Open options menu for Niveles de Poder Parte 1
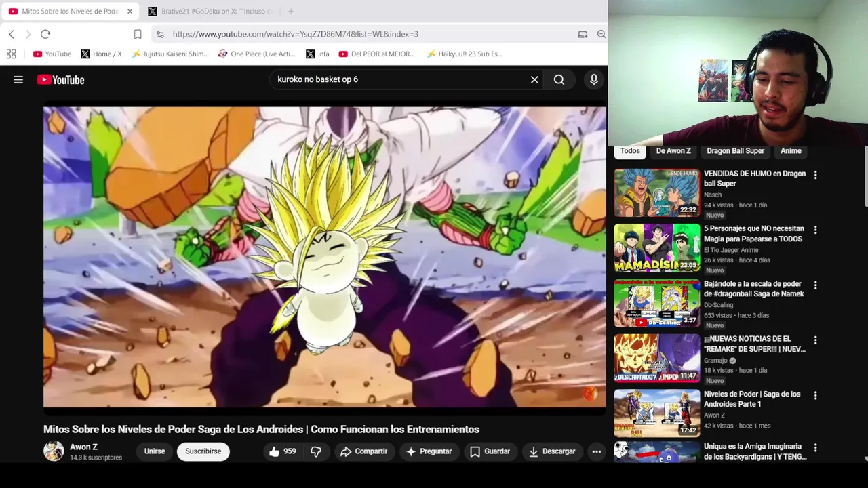The height and width of the screenshot is (488, 868). click(815, 395)
